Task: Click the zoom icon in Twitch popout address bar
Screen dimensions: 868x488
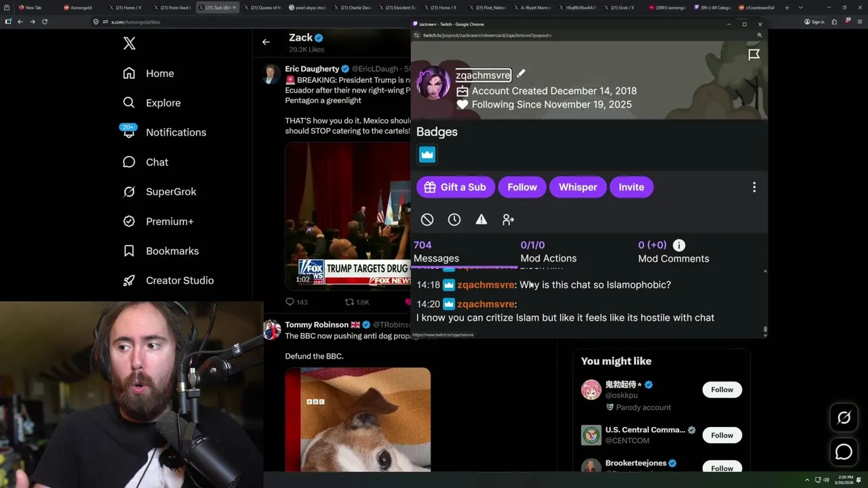Action: (759, 35)
